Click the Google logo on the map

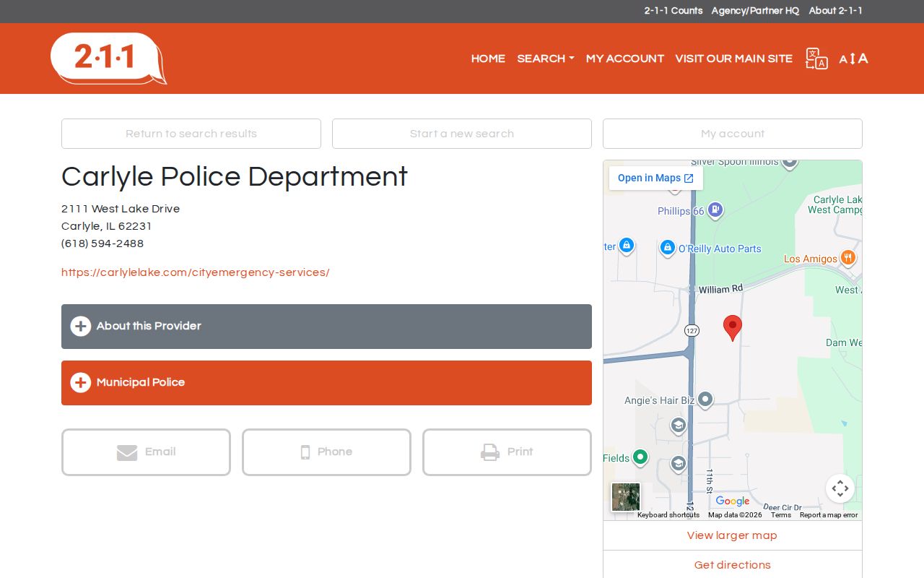pyautogui.click(x=733, y=501)
